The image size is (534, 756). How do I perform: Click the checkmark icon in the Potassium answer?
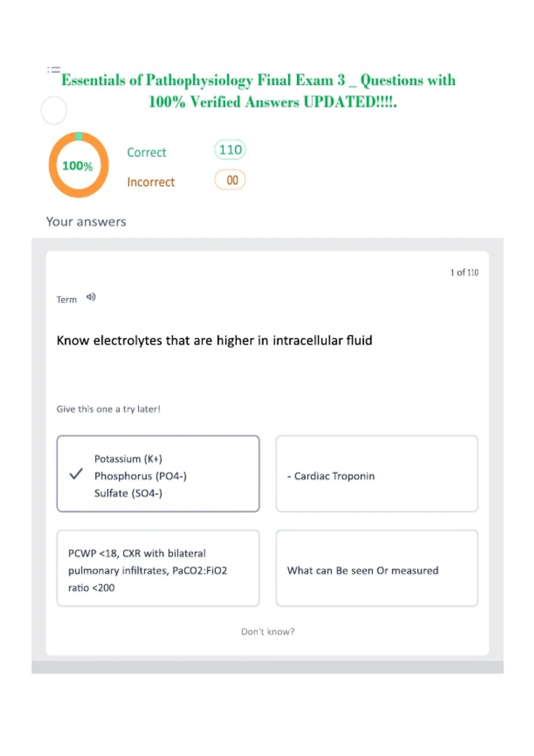tap(76, 474)
